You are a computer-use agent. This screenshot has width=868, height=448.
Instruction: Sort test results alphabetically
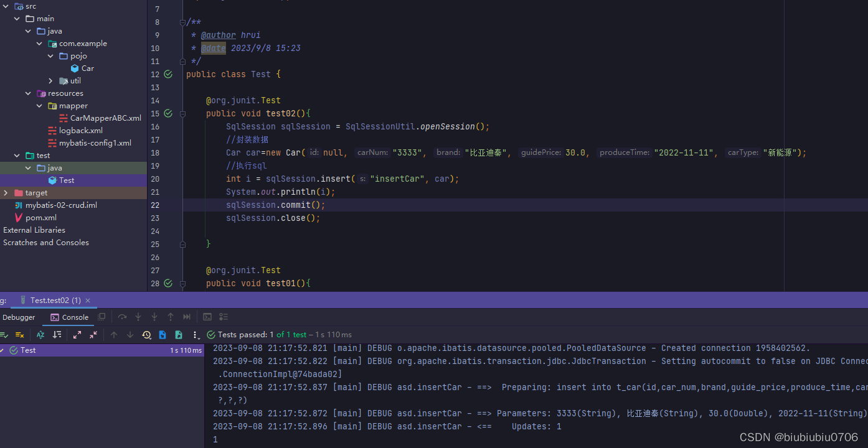click(40, 335)
